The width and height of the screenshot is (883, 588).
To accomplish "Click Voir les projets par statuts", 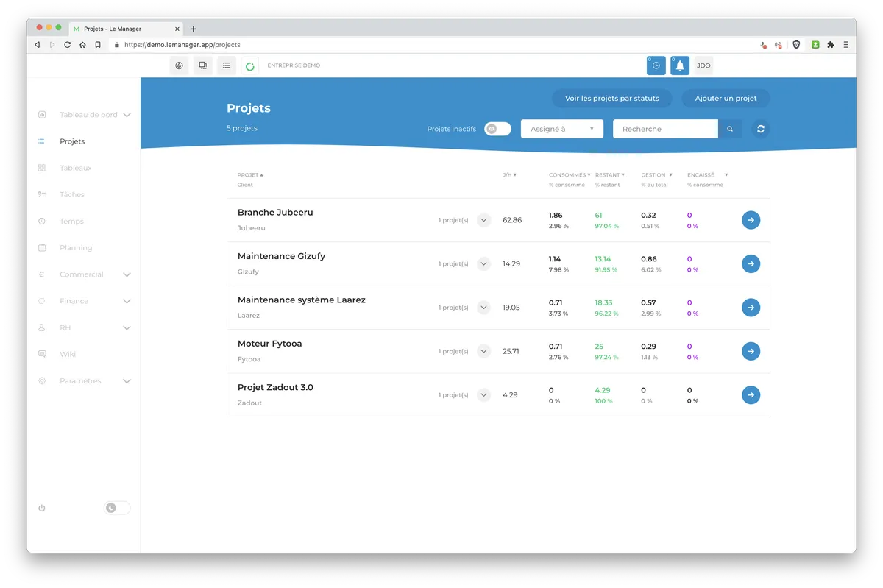I will (612, 98).
